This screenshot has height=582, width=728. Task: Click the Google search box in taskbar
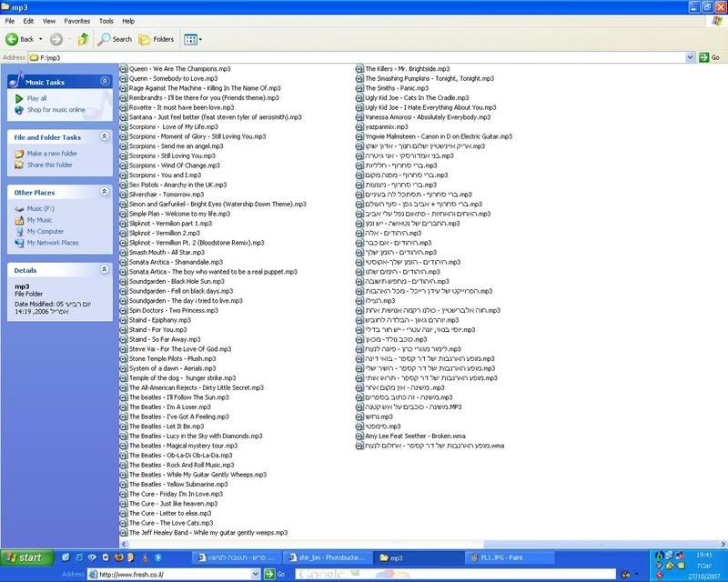coord(455,575)
